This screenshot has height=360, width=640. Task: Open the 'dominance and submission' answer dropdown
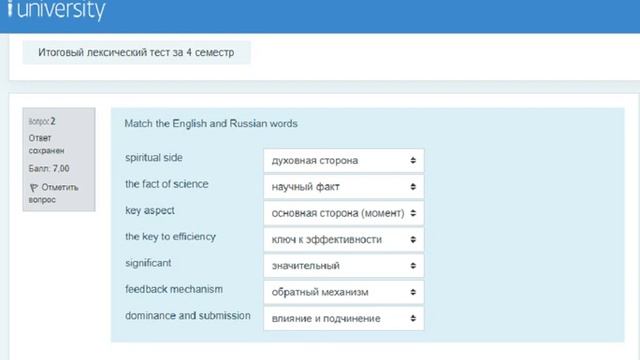tap(344, 318)
